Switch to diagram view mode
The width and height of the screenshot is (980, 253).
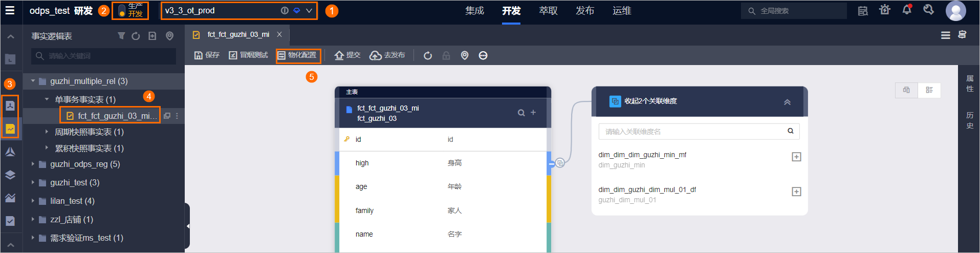pos(906,90)
